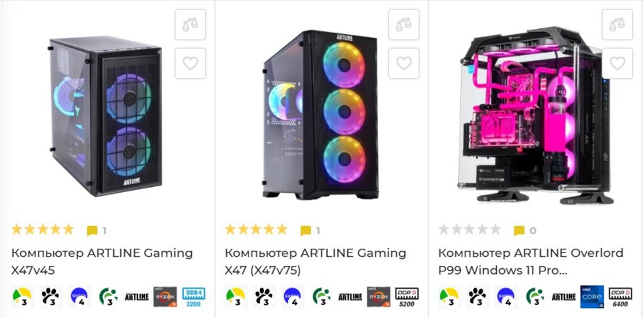Open the two-fan X47v45 case product image
This screenshot has width=644, height=318.
coord(106,116)
